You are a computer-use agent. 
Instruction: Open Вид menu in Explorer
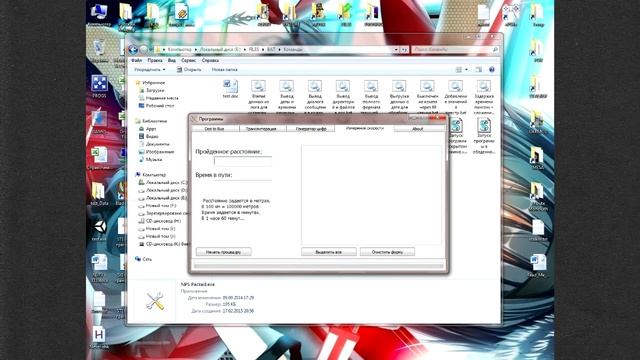tap(172, 60)
